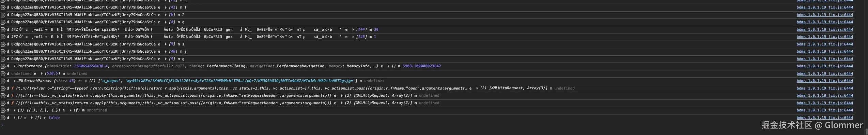Viewport: 868px width, 135px height.
Task: Click the false value in the last row
Action: (x=54, y=118)
